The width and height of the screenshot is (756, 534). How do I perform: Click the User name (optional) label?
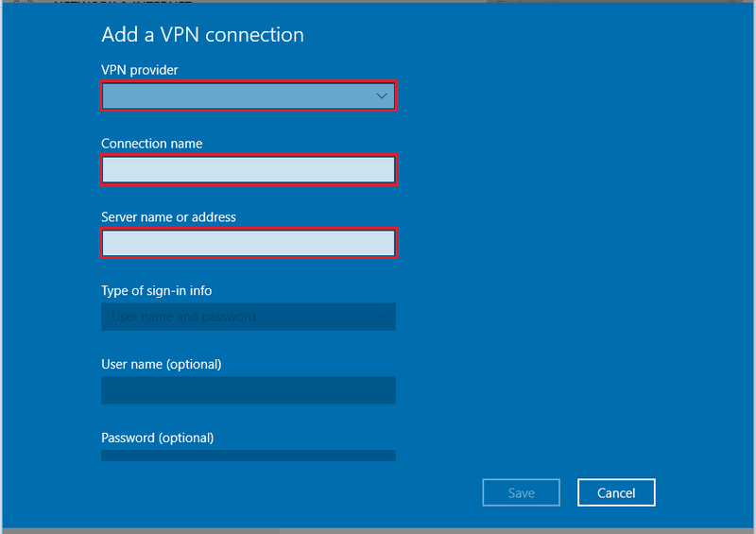click(x=161, y=364)
